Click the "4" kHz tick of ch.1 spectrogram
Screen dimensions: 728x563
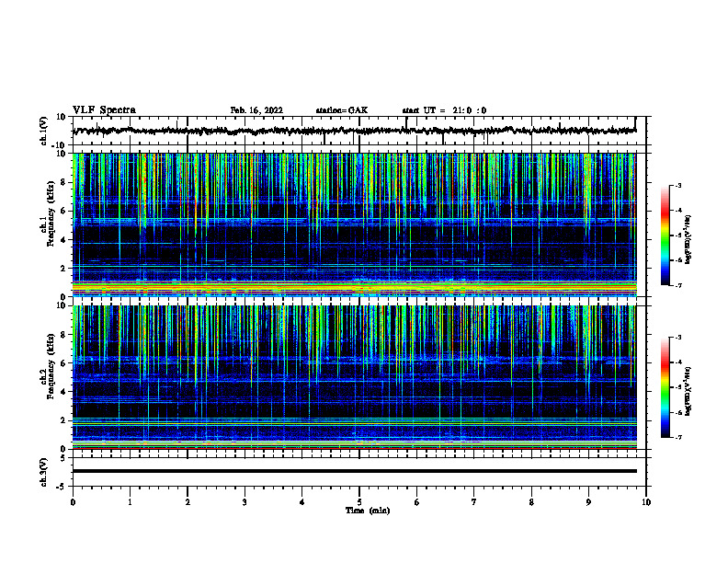pos(63,240)
